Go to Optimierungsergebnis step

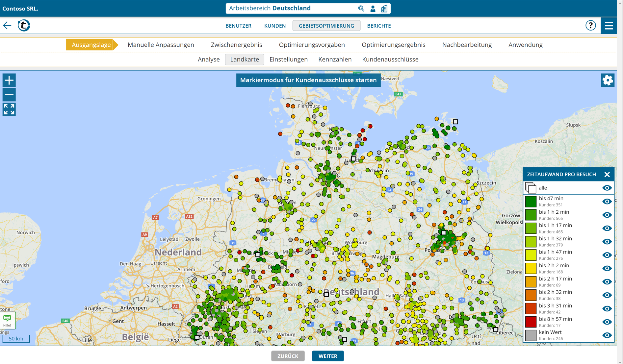click(393, 45)
